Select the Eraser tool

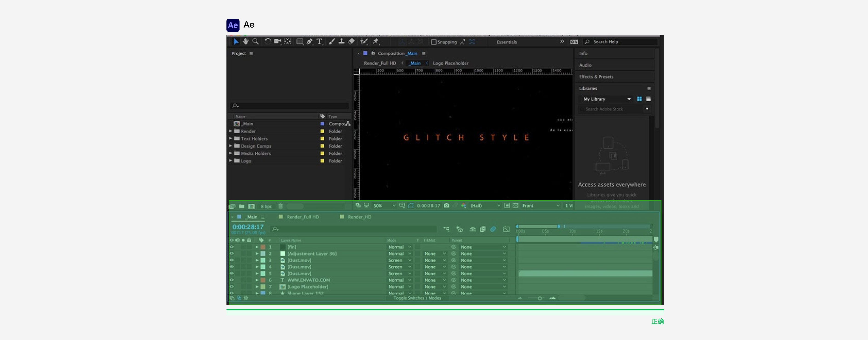coord(351,41)
